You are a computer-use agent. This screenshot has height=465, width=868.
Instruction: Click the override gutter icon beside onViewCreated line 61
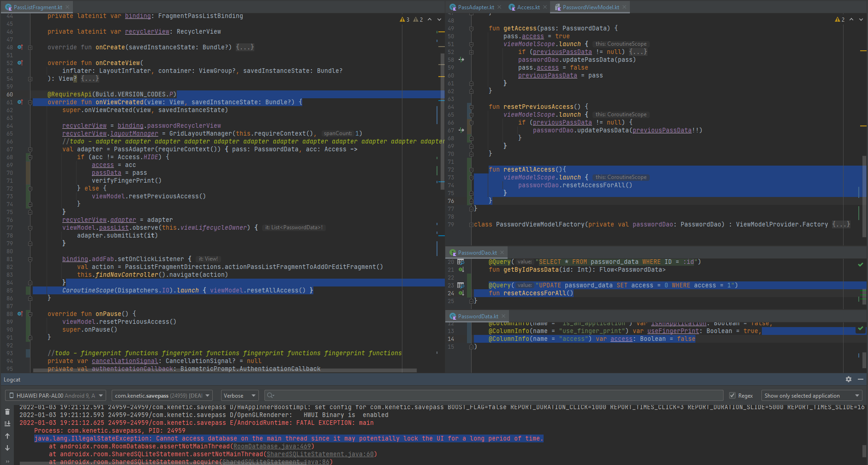pos(20,102)
